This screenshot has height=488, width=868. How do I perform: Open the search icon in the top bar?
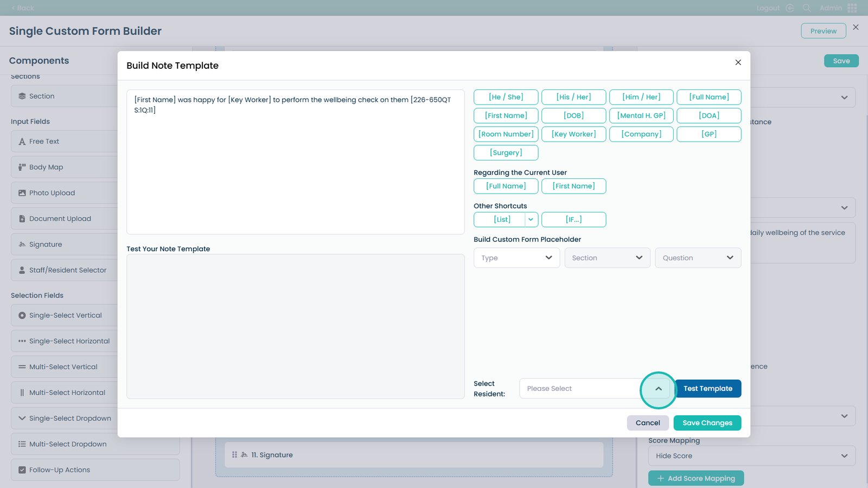(x=807, y=8)
